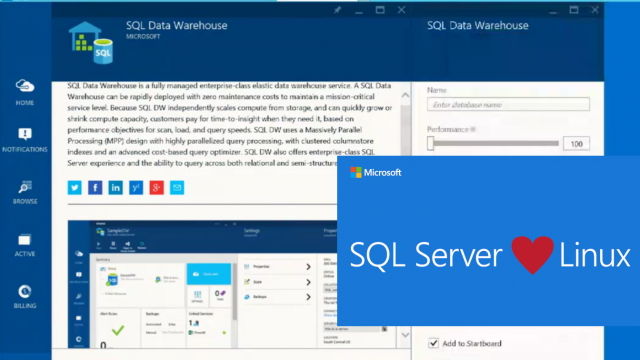Share via the Yammer icon
Screen dimensions: 640x360
coord(136,188)
